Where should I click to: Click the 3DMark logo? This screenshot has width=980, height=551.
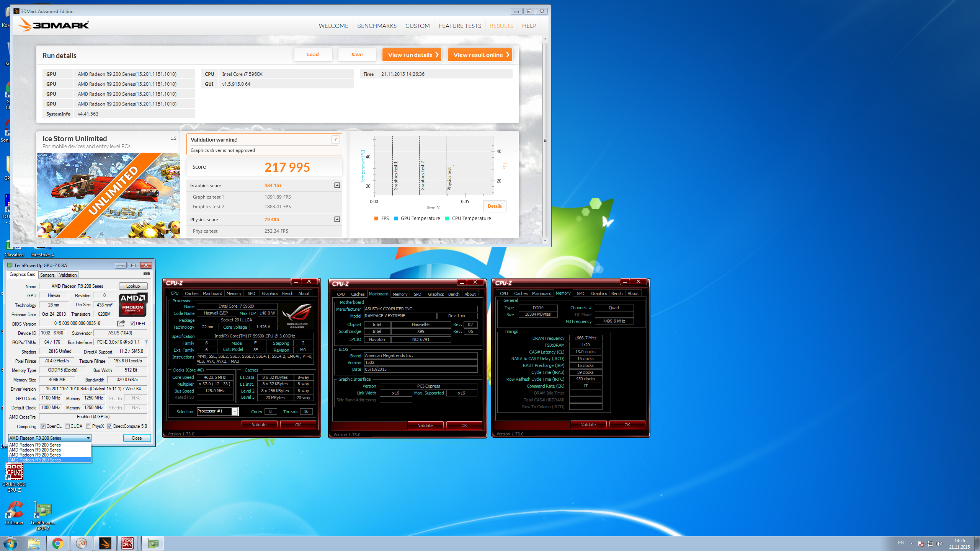tap(54, 25)
